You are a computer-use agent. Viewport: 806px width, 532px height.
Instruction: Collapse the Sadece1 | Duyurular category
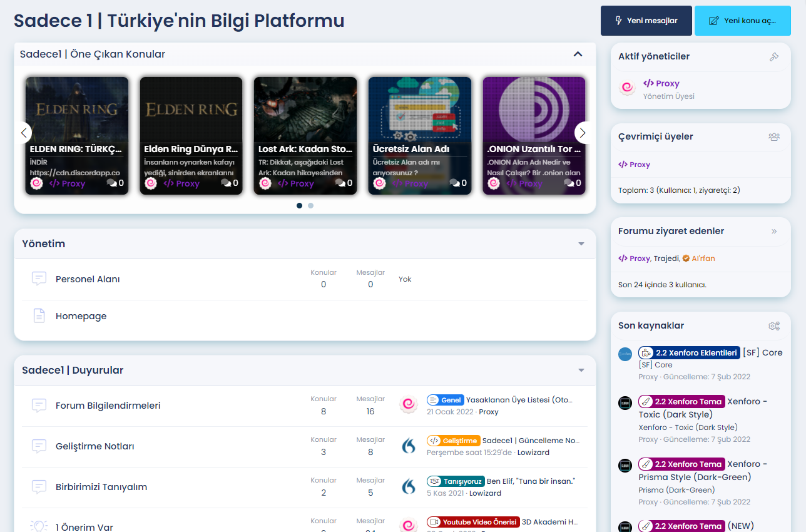tap(581, 371)
